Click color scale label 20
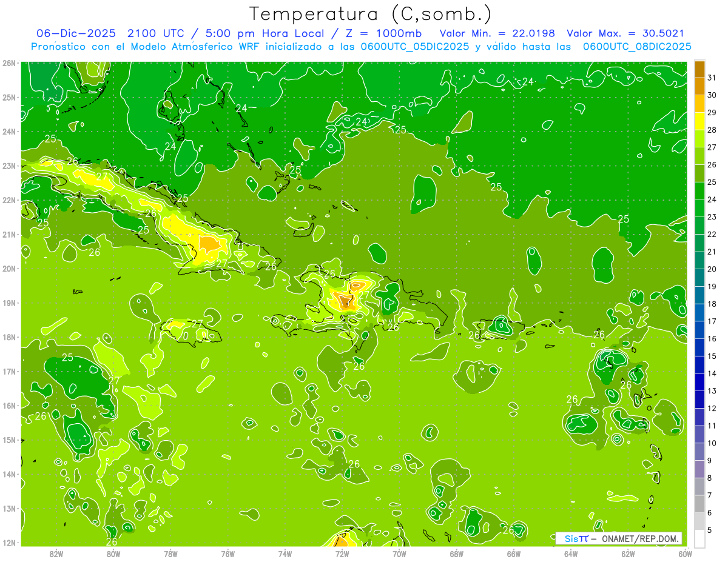This screenshot has height=562, width=728. coord(712,269)
